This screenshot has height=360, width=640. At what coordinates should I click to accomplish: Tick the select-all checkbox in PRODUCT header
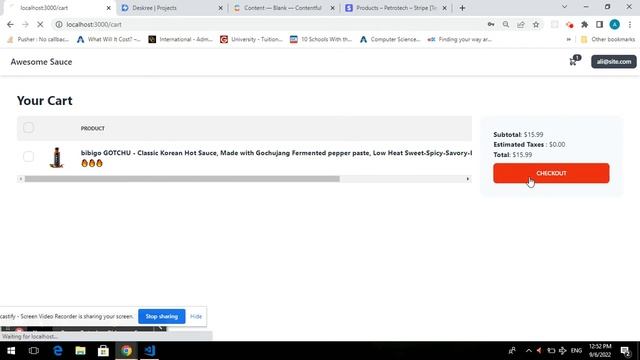[28, 128]
